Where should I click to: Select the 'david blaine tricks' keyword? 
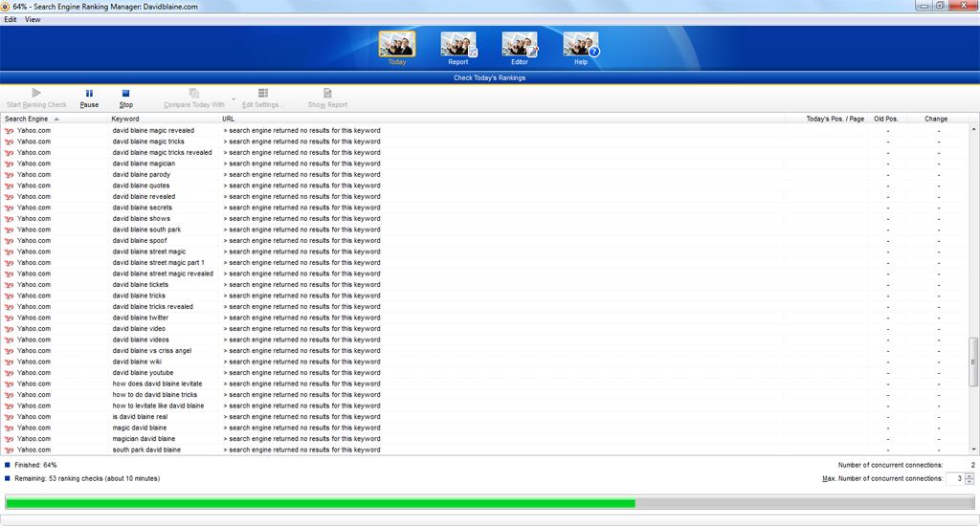139,296
